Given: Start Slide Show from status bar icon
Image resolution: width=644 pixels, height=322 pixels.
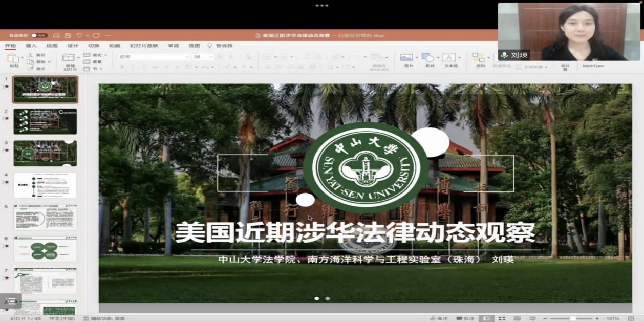Looking at the screenshot, I should [532, 318].
